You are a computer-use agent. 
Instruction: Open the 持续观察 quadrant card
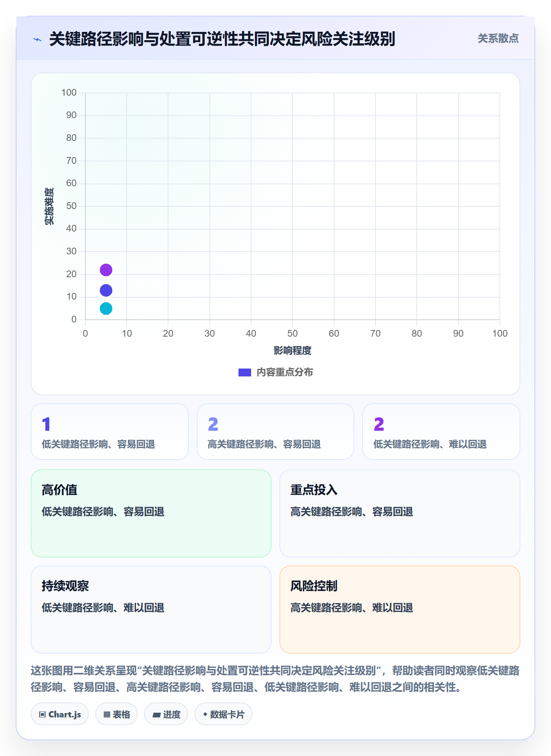coord(151,610)
